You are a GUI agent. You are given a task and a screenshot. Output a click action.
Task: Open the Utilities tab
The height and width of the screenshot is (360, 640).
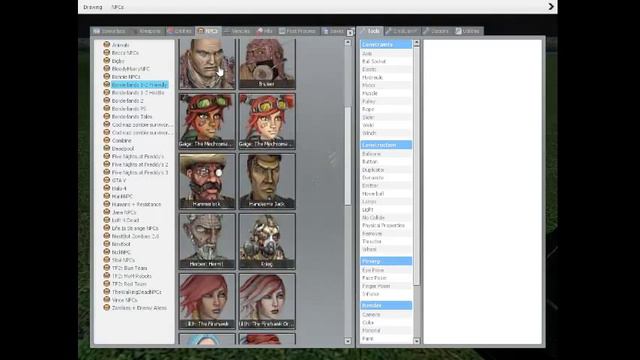click(468, 31)
